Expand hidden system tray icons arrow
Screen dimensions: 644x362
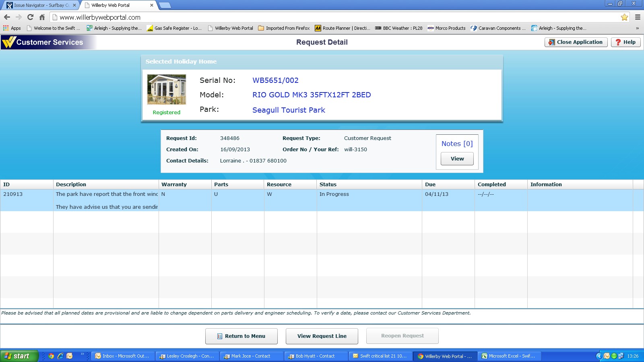599,356
